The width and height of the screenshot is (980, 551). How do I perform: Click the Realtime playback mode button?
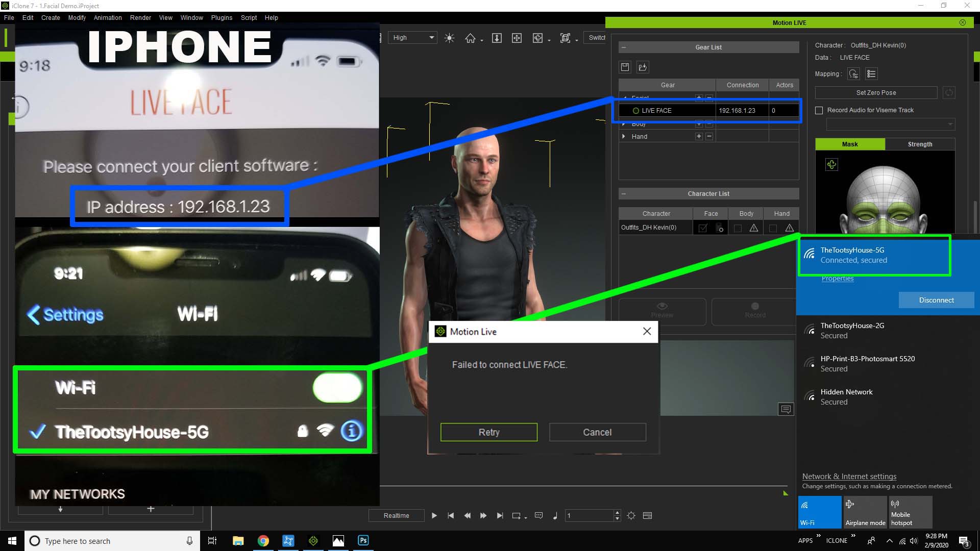pyautogui.click(x=396, y=516)
